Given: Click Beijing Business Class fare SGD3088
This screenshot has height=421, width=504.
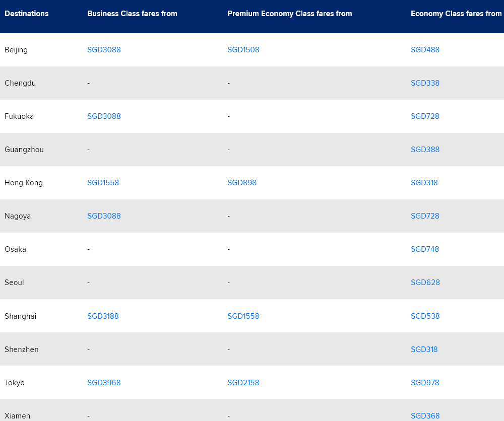Looking at the screenshot, I should pos(104,50).
